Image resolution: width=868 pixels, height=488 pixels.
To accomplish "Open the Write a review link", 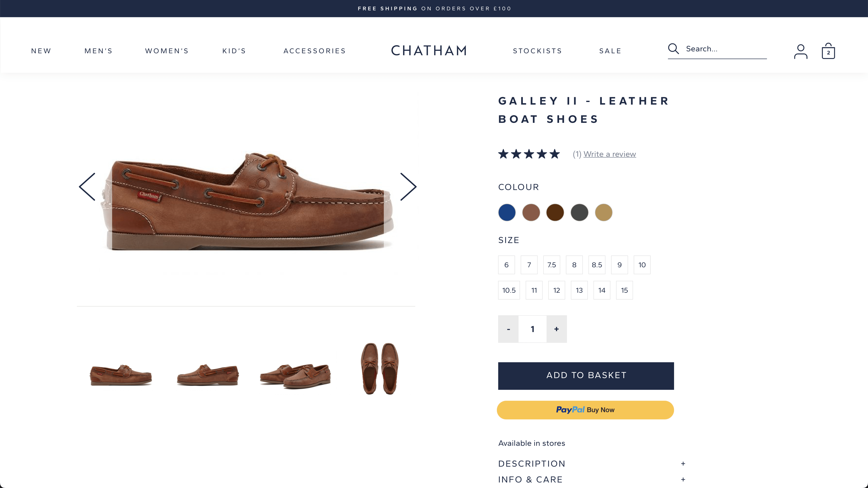I will [x=609, y=154].
